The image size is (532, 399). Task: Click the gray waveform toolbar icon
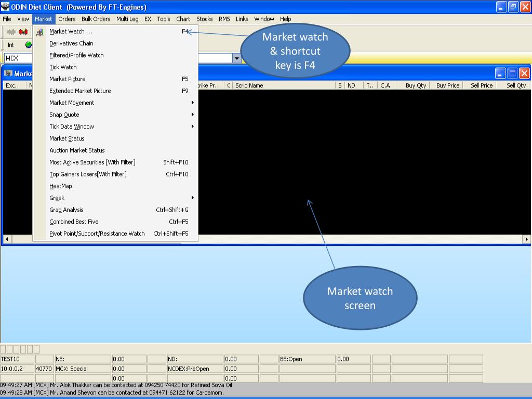(x=11, y=32)
